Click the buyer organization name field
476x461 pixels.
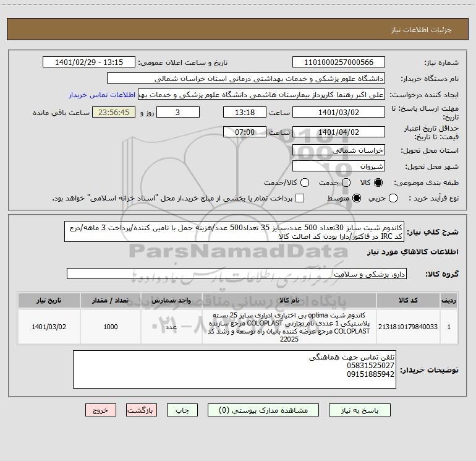[x=246, y=79]
